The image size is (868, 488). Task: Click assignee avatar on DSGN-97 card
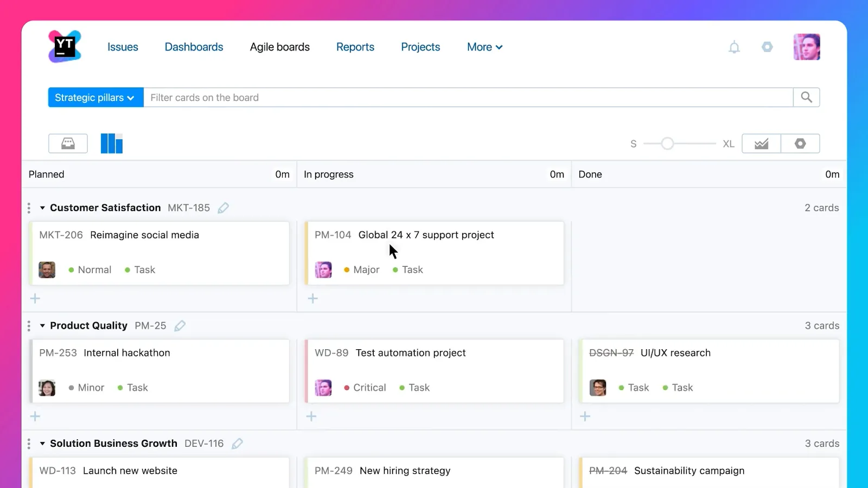click(x=598, y=388)
